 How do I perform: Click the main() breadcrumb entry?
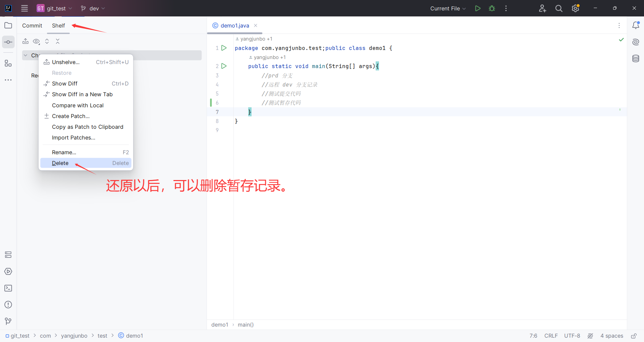pos(246,325)
